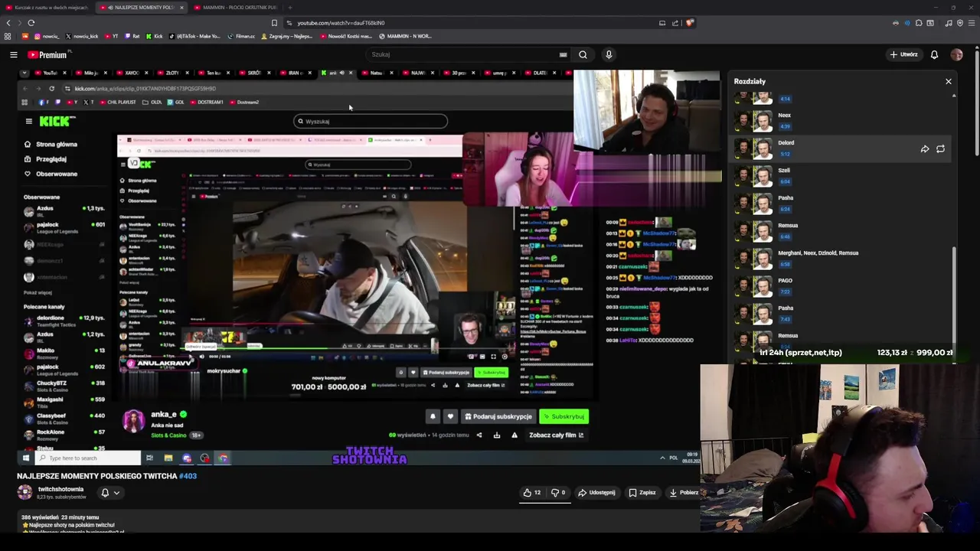Viewport: 980px width, 551px height.
Task: Open the on-screen keyboard in search box
Action: [x=563, y=54]
